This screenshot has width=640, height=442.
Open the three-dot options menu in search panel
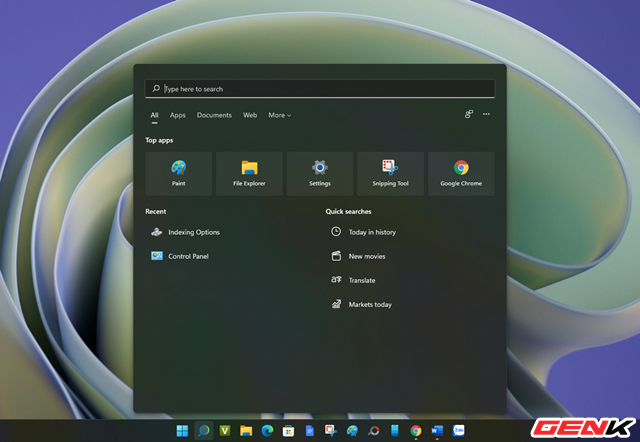coord(486,114)
